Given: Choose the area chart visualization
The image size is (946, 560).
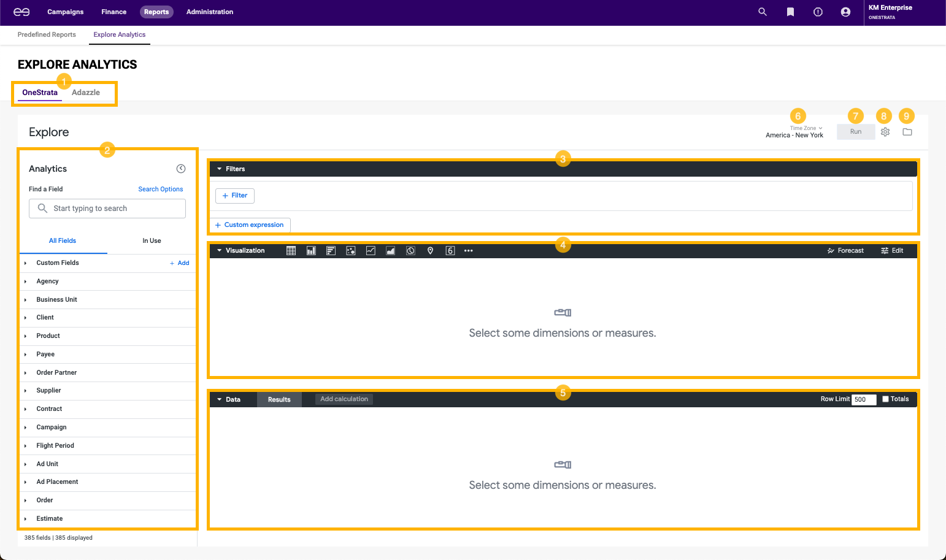Looking at the screenshot, I should click(x=390, y=251).
